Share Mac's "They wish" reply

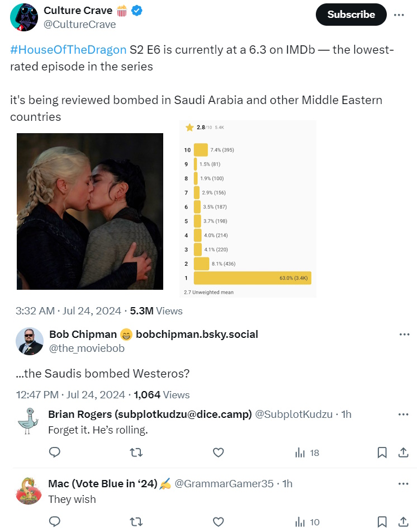pos(402,522)
